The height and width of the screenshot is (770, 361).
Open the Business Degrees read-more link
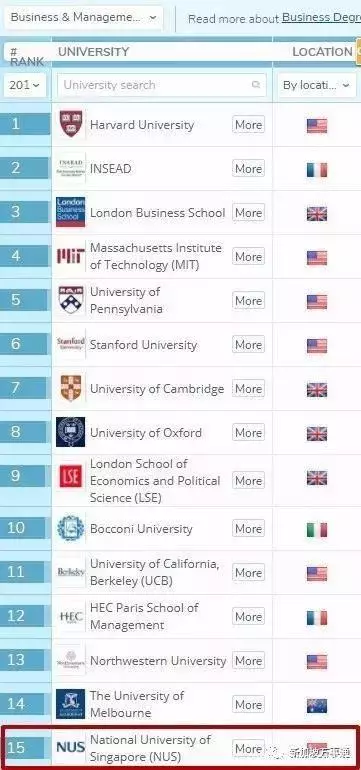[321, 18]
